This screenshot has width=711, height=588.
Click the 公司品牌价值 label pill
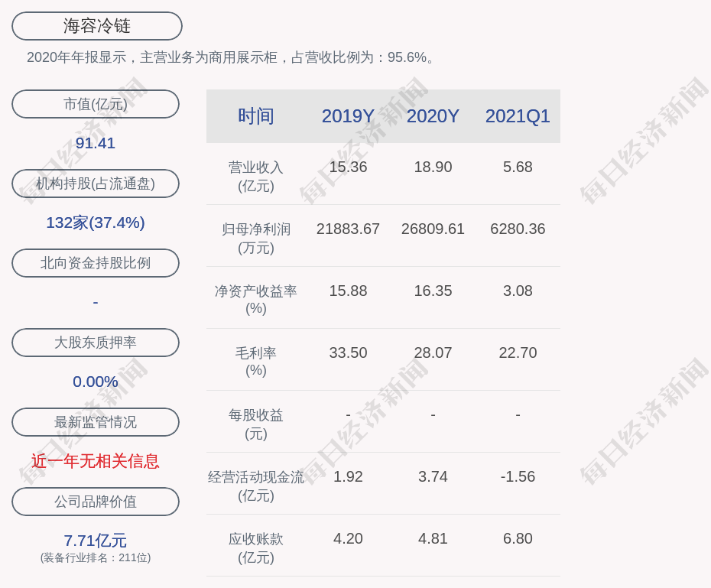pyautogui.click(x=96, y=502)
